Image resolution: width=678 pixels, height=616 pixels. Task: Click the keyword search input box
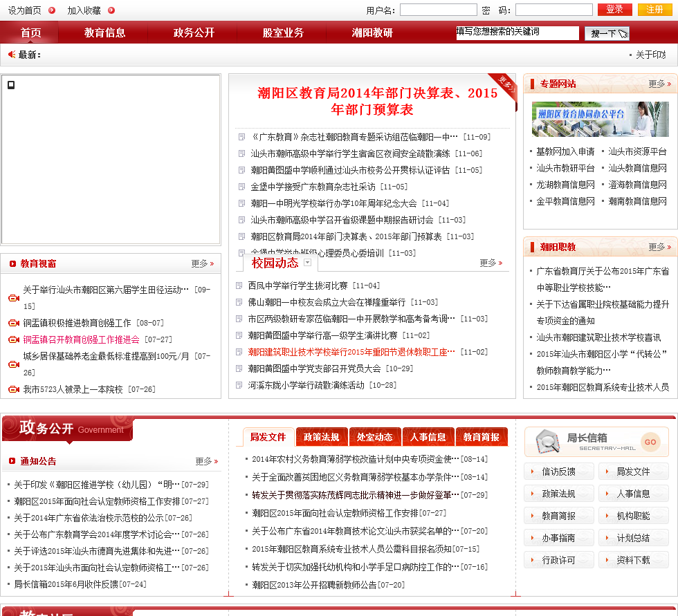coord(517,32)
